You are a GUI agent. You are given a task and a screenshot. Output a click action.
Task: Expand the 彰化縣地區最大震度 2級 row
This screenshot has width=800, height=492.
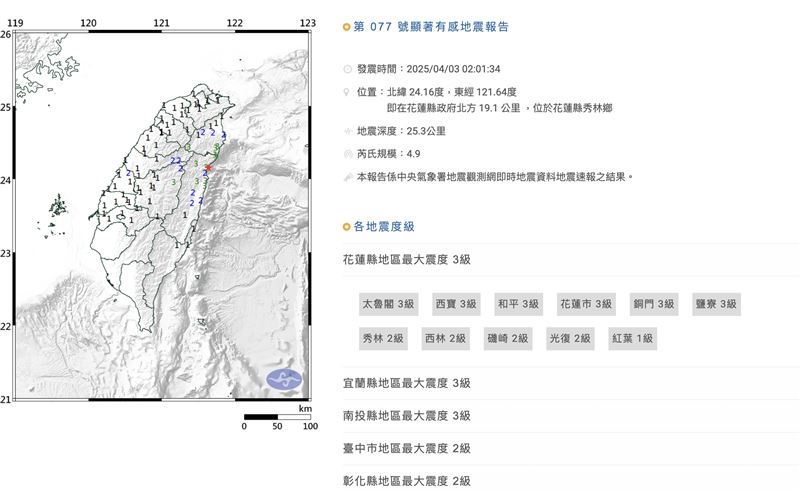(571, 480)
